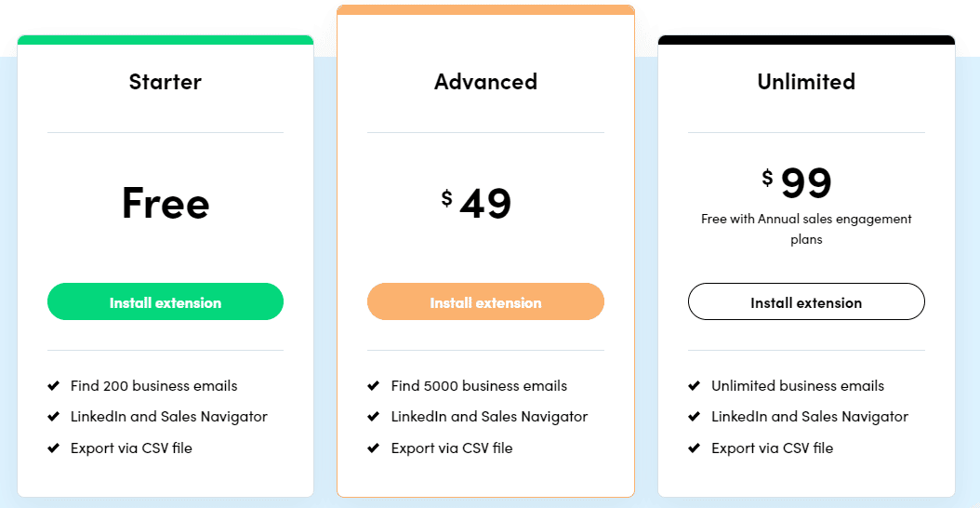Click the Find 5000 business emails text
Viewport: 980px width, 508px height.
(480, 386)
